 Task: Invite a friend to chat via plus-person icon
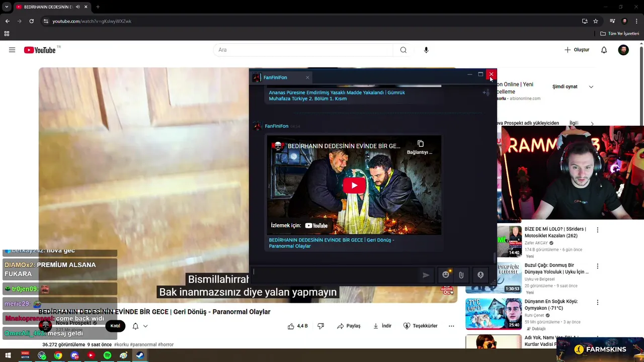[x=486, y=93]
